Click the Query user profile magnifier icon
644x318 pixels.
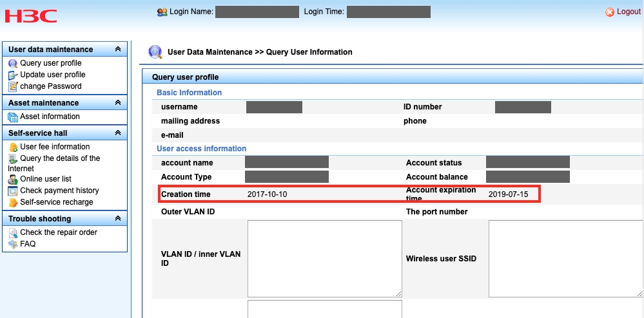click(13, 64)
